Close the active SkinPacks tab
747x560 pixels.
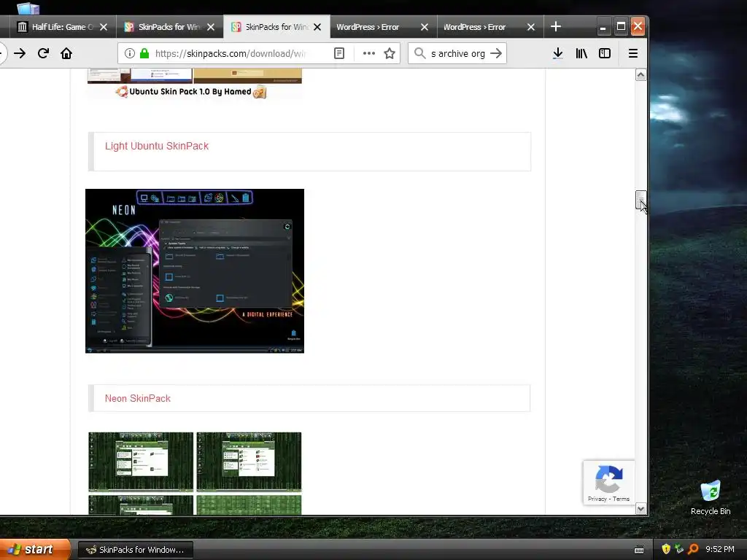(317, 27)
